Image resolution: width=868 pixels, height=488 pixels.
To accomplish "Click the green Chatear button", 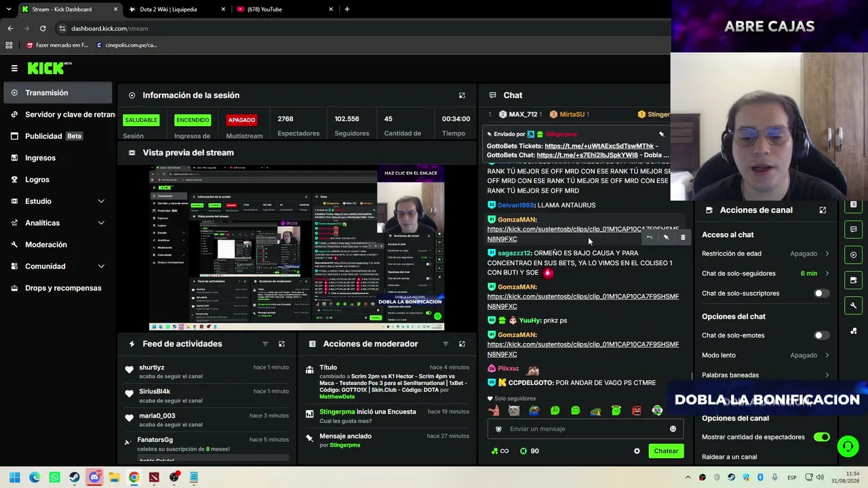I will (x=666, y=451).
